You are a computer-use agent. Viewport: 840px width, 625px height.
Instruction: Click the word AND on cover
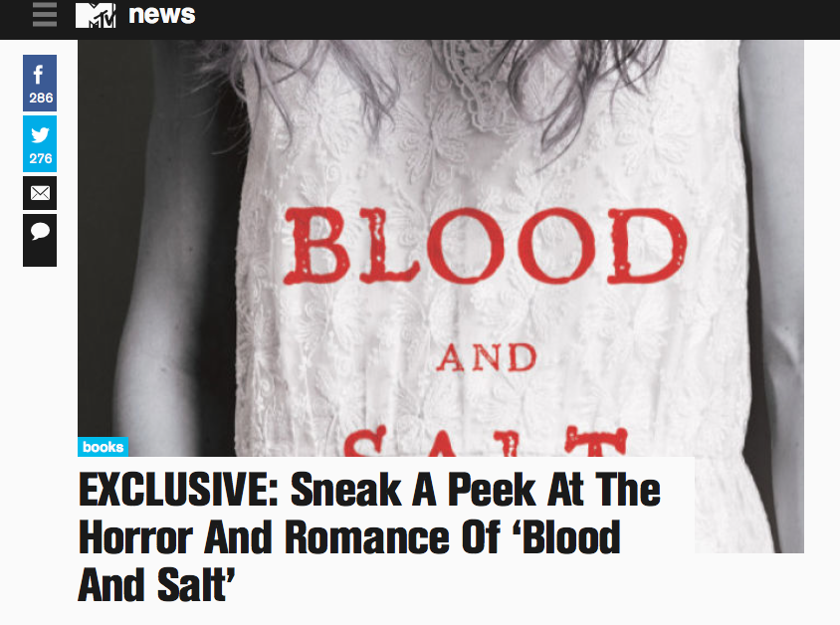pyautogui.click(x=487, y=357)
